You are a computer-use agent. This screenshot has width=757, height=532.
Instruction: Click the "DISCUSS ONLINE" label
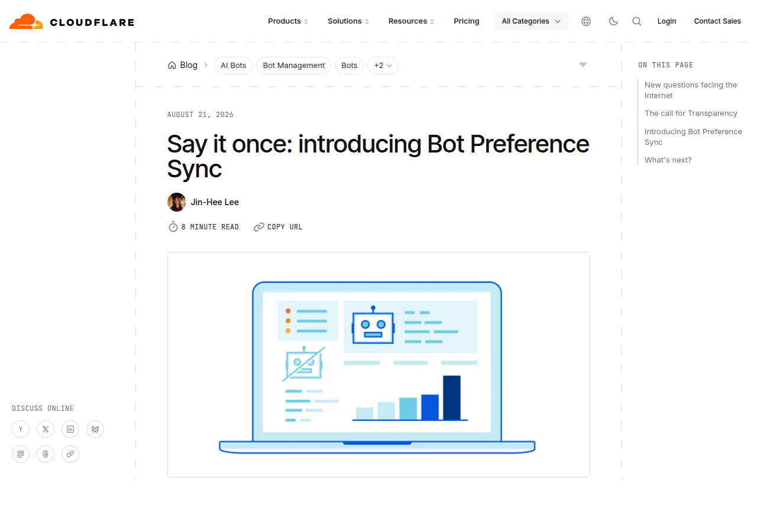[x=43, y=408]
